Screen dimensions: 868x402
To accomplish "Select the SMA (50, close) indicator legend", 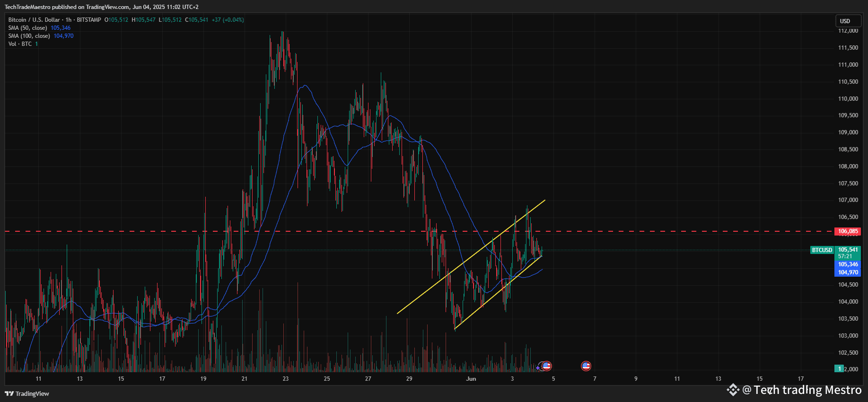I will (x=27, y=28).
